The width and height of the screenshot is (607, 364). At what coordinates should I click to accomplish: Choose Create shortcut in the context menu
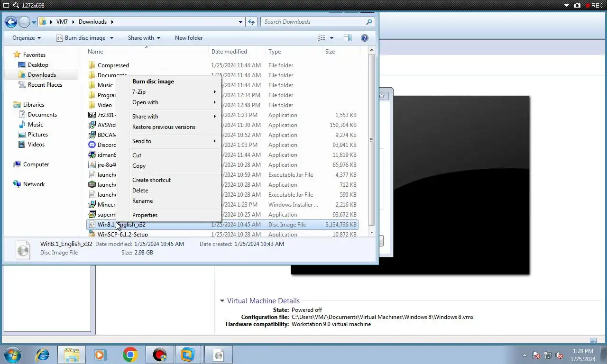point(168,180)
